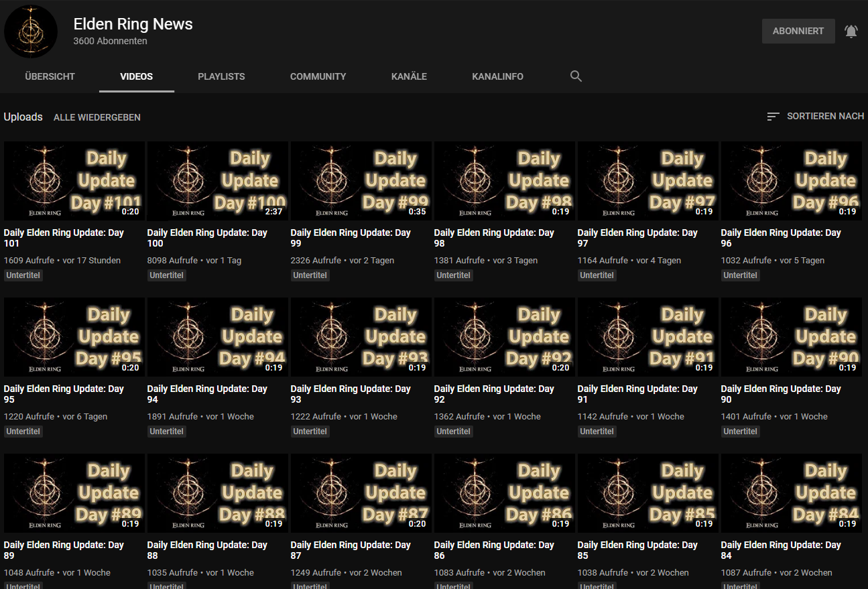Click title 'Daily Elden Ring Update: Day 100'
This screenshot has width=868, height=589.
point(208,238)
